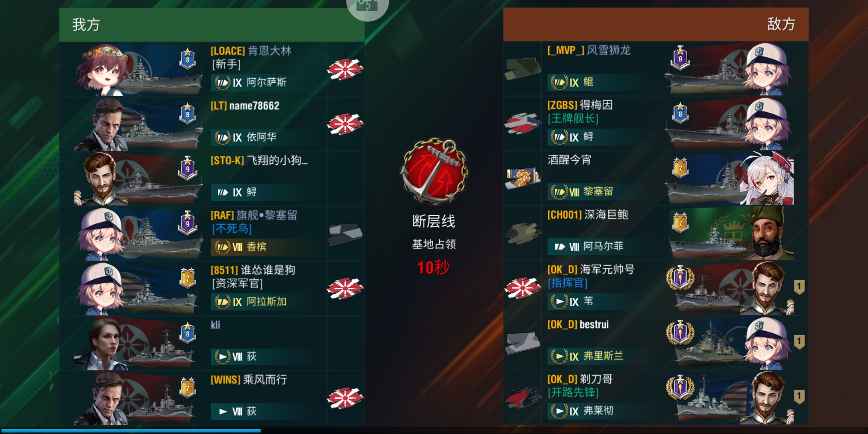Select the 我方 team header
The image size is (868, 434).
point(212,25)
